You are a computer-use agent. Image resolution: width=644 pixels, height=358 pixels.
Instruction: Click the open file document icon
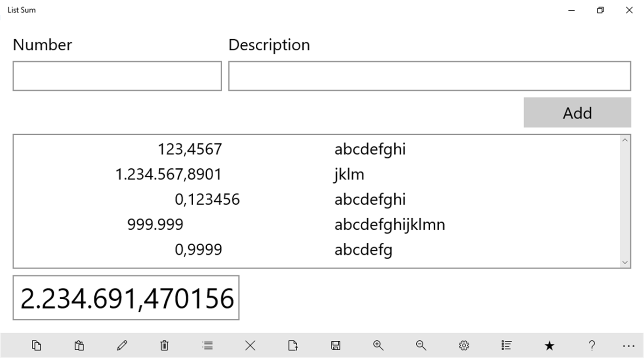[x=293, y=345]
